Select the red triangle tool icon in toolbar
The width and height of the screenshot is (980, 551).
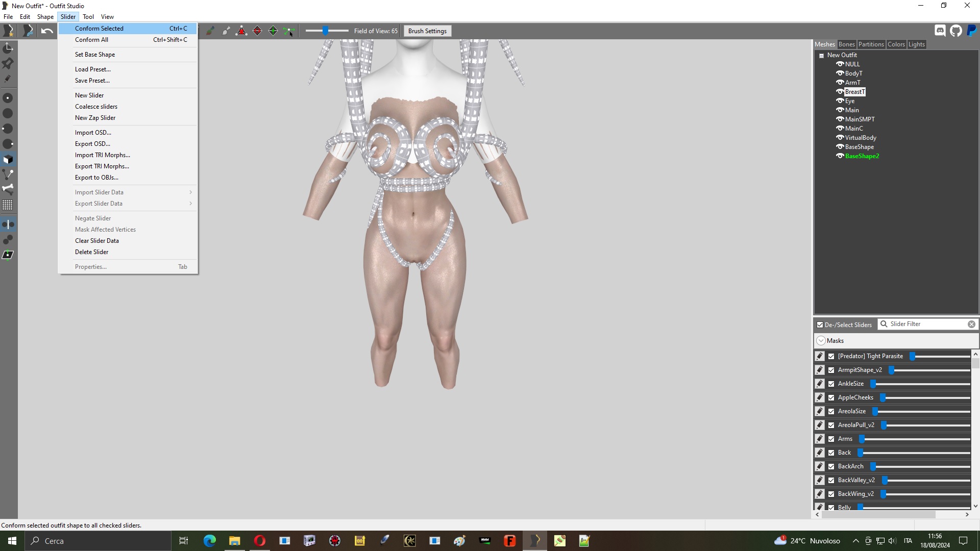241,31
